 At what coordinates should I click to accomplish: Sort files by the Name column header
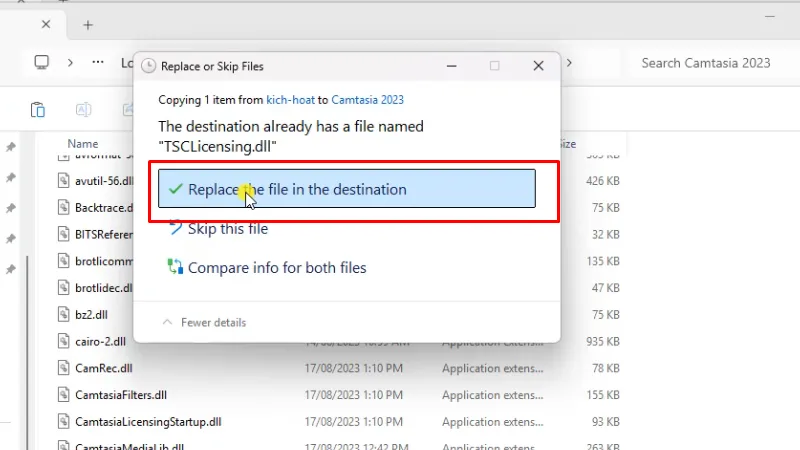83,144
